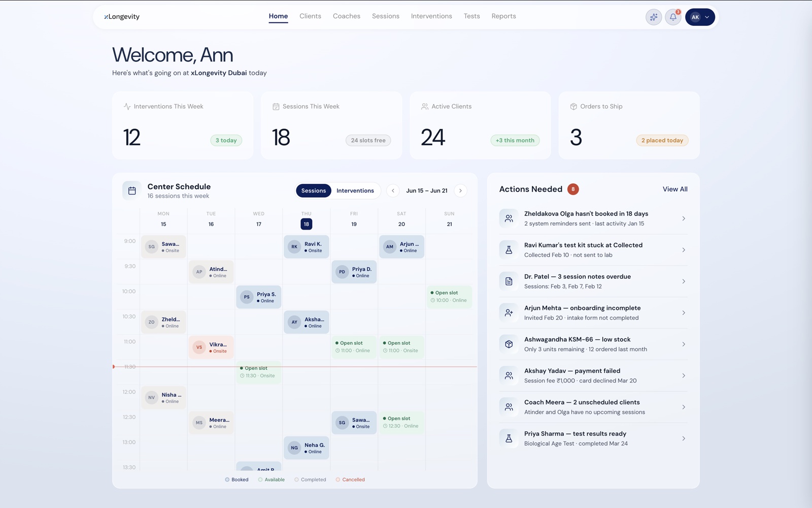Screen dimensions: 812x508
Task: Go to the Home tab
Action: pos(278,16)
